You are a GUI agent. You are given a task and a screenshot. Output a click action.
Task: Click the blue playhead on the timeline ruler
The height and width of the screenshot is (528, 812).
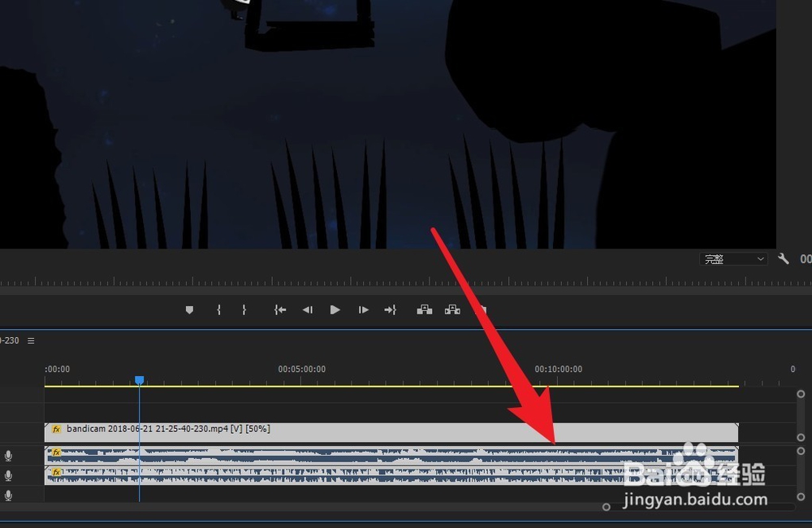pyautogui.click(x=140, y=380)
